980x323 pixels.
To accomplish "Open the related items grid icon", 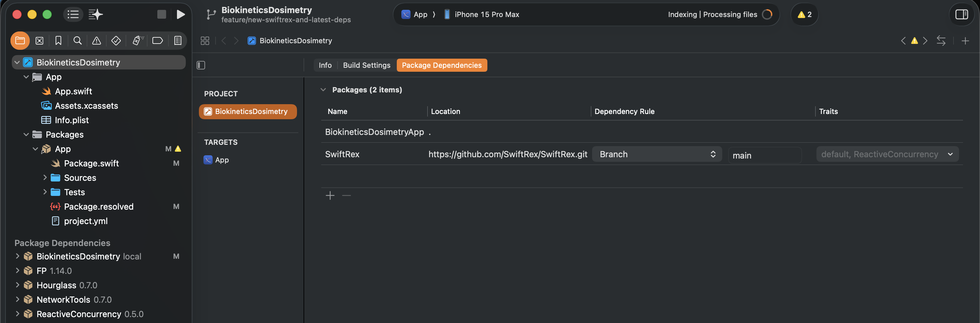I will click(x=205, y=41).
